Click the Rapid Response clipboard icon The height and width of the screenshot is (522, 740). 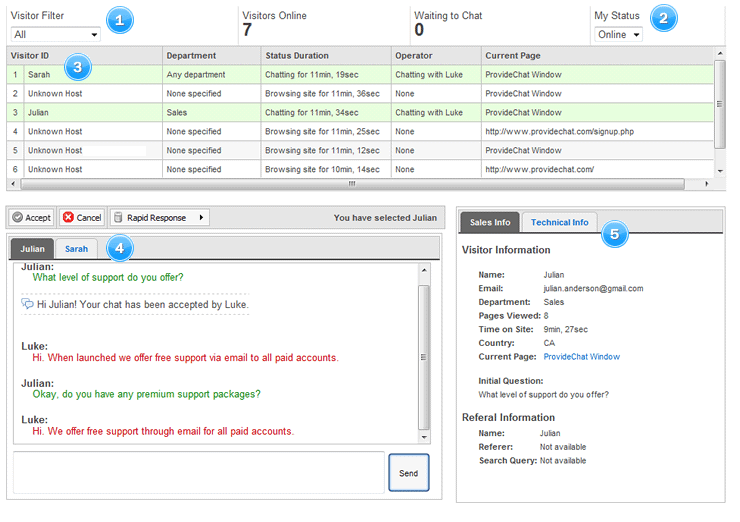[117, 217]
